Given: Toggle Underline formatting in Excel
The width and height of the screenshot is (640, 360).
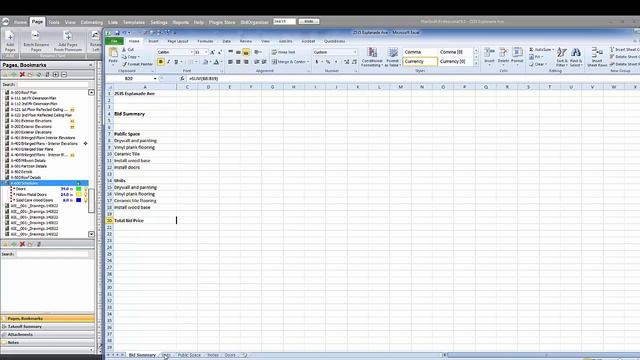Looking at the screenshot, I should click(176, 62).
